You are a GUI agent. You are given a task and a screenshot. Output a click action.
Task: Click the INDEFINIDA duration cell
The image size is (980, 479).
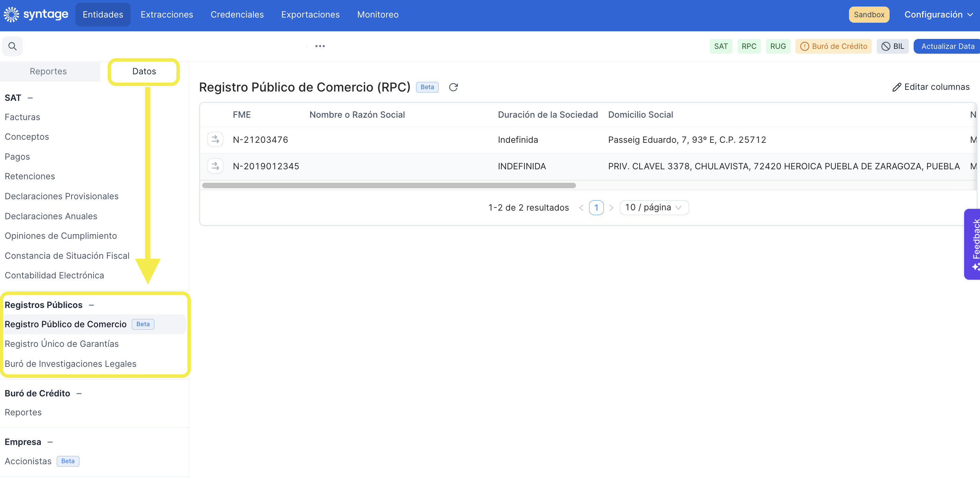[522, 167]
